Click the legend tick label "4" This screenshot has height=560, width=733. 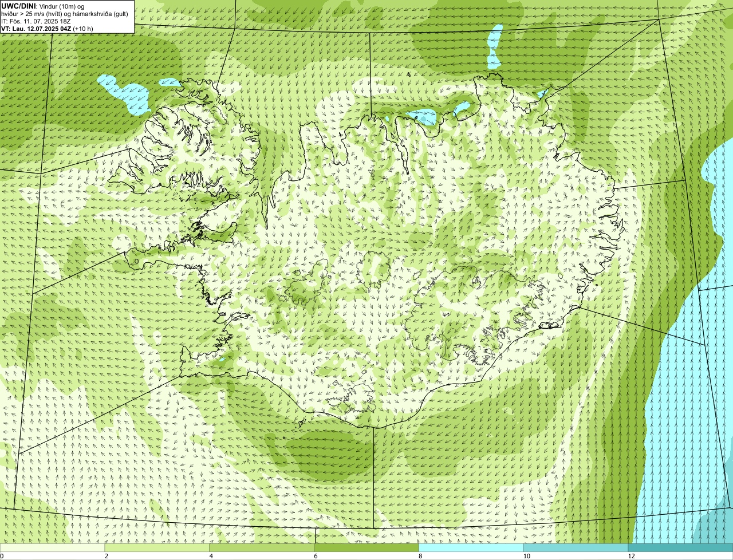(211, 556)
